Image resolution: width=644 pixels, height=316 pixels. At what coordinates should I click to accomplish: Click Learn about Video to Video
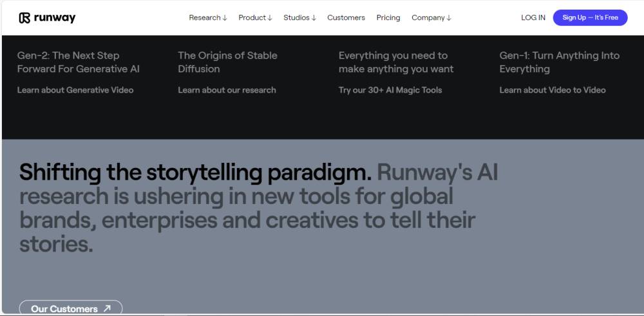(x=553, y=90)
